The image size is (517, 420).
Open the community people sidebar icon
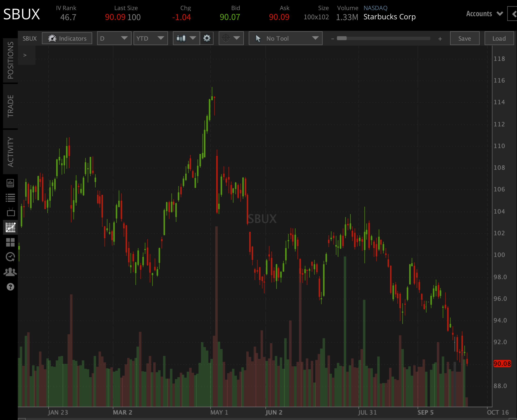tap(11, 272)
